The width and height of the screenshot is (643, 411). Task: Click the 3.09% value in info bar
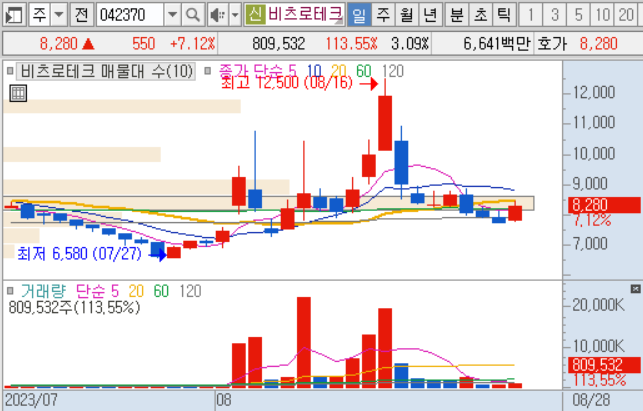click(410, 43)
